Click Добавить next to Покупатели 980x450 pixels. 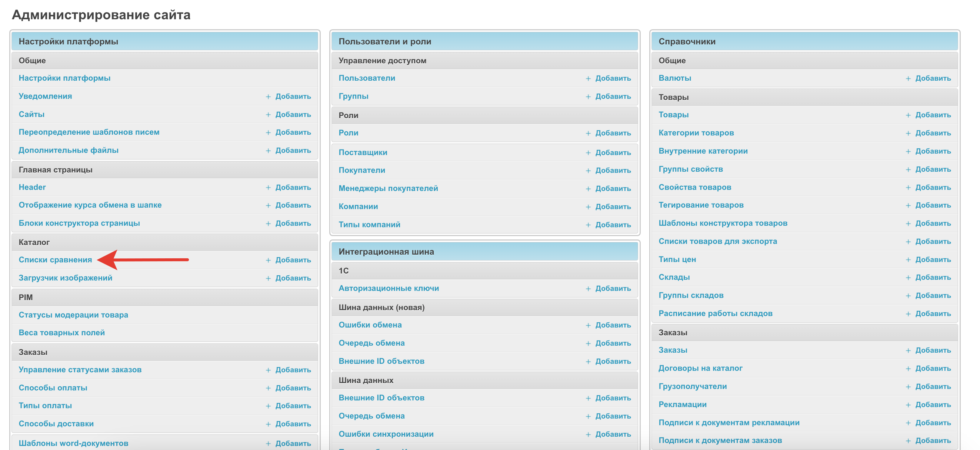[x=613, y=170]
